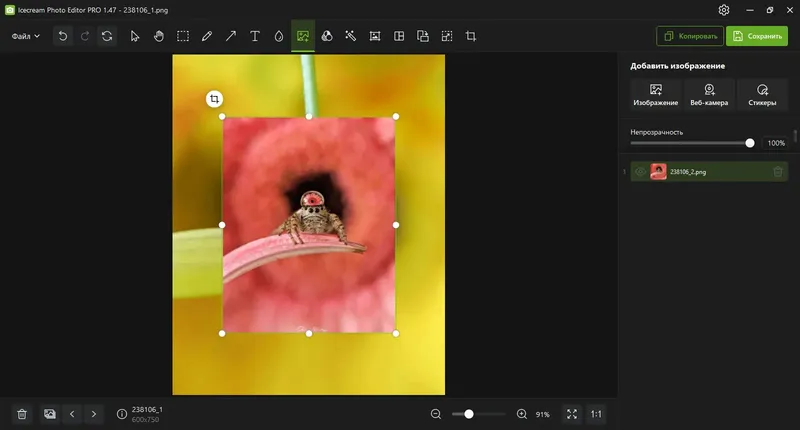Screen dimensions: 800x430
Task: Select the Text tool in toolbar
Action: pyautogui.click(x=255, y=36)
